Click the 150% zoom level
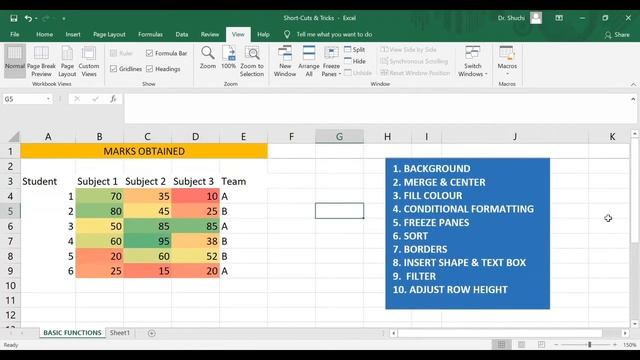Viewport: 640px width, 360px height. (x=629, y=345)
